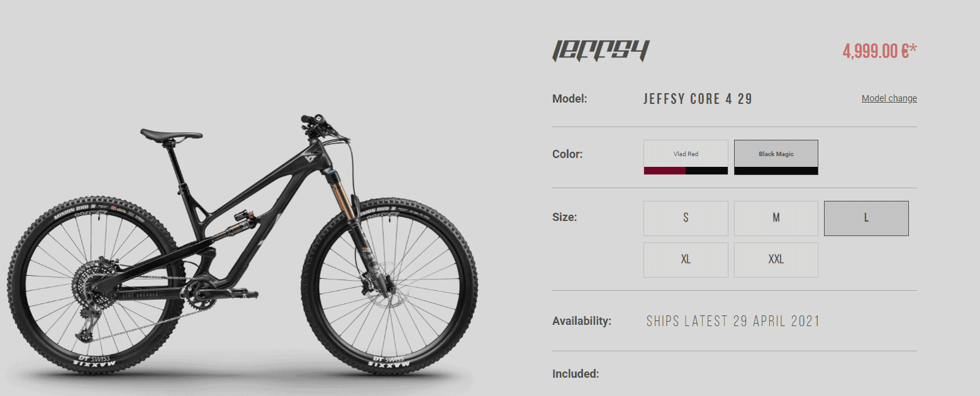Click the JEFFSY CORE 4 29 model name
This screenshot has width=980, height=396.
click(x=698, y=99)
